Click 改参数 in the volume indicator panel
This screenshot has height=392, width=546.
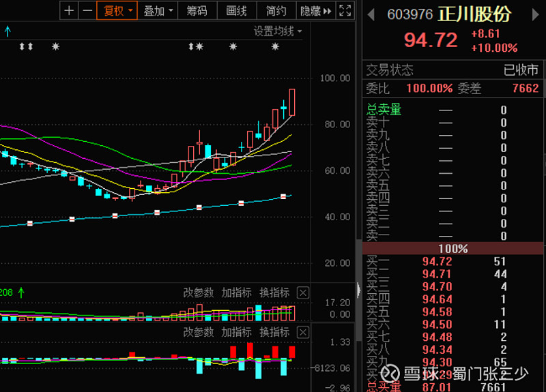click(x=199, y=293)
